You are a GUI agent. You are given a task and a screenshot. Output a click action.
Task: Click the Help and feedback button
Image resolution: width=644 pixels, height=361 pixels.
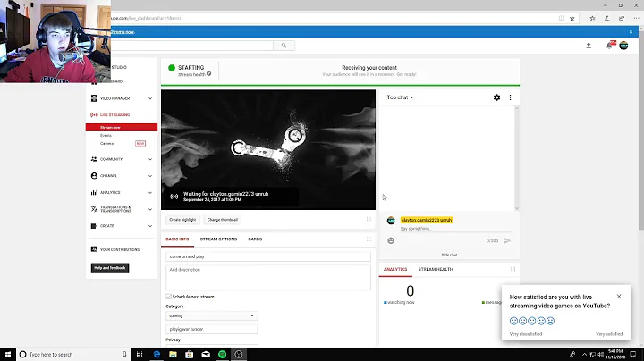pyautogui.click(x=110, y=268)
